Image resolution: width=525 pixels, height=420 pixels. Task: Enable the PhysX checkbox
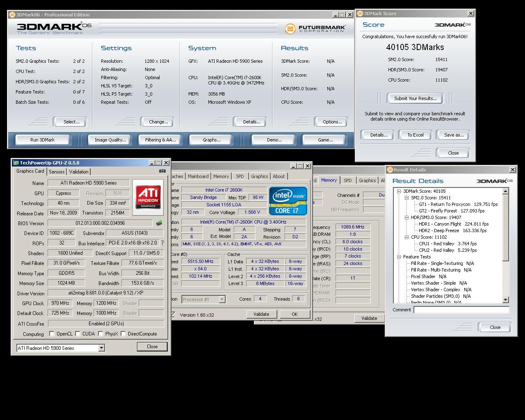tap(100, 334)
